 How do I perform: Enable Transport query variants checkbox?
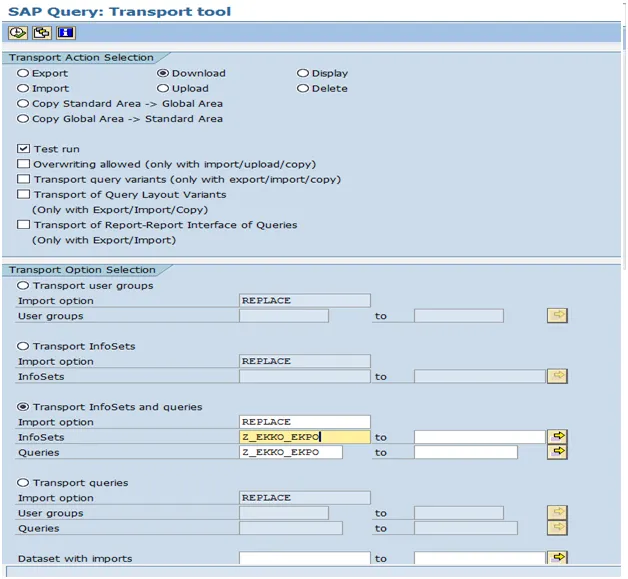click(23, 179)
